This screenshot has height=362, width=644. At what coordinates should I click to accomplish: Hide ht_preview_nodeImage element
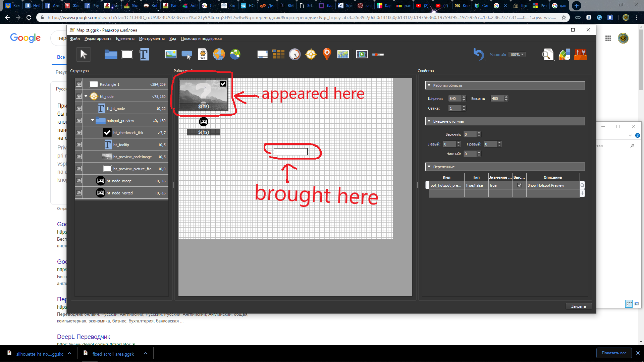pyautogui.click(x=79, y=157)
